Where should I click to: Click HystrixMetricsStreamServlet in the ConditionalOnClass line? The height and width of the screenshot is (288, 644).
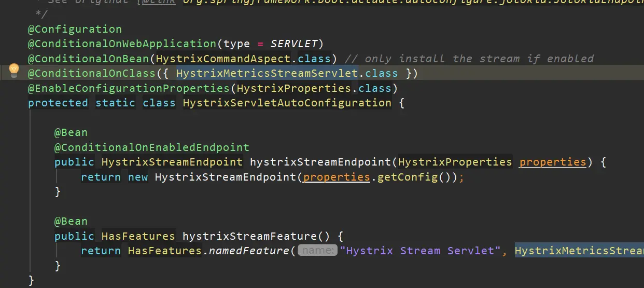pos(267,73)
